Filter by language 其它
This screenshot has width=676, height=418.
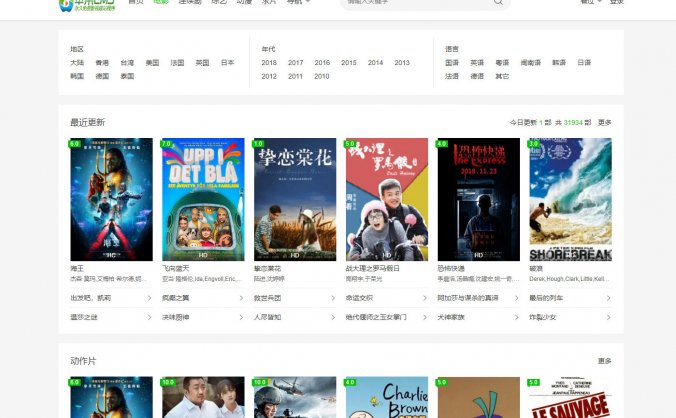coord(502,76)
